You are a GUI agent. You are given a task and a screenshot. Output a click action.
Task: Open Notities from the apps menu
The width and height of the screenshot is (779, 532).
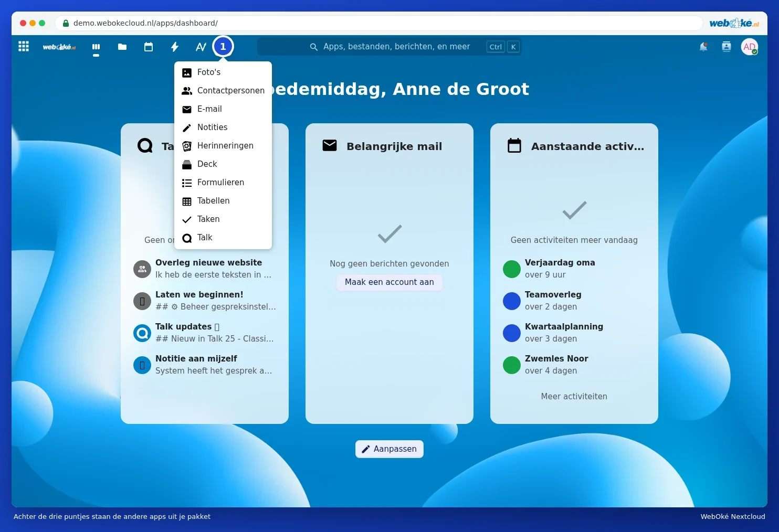pyautogui.click(x=223, y=127)
